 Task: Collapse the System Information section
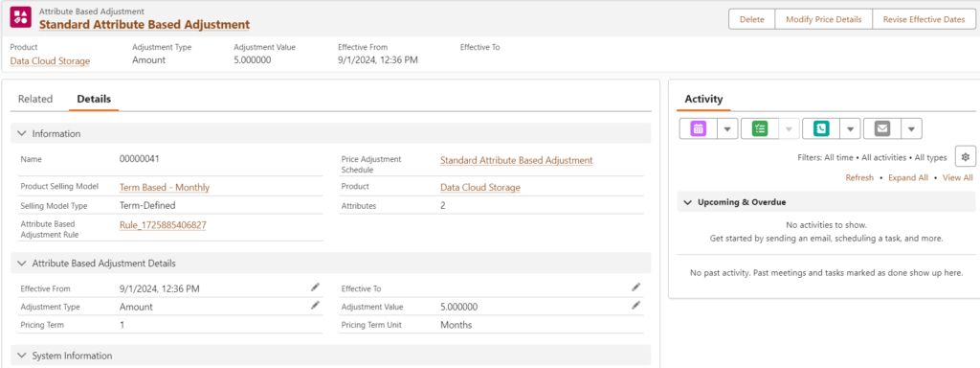click(x=22, y=356)
